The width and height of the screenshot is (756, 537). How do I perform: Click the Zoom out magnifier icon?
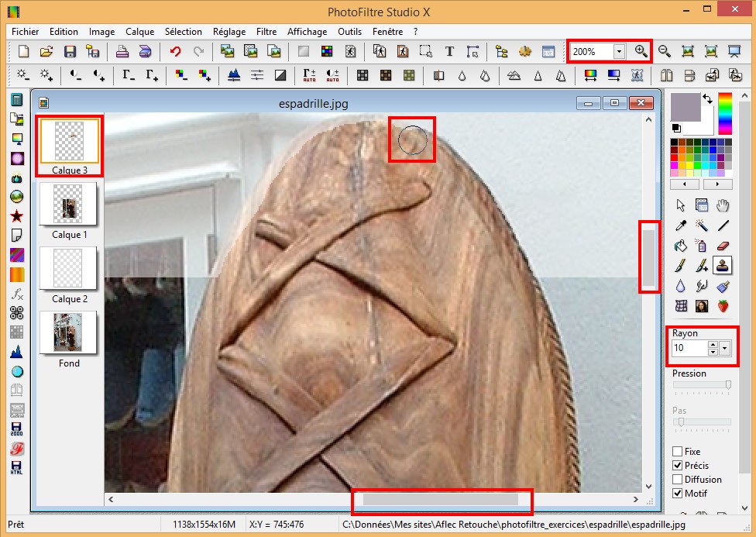coord(665,51)
